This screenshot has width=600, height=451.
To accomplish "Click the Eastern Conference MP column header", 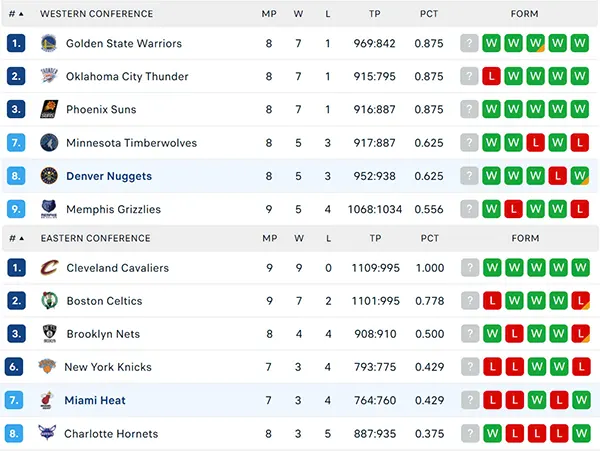I will tap(270, 238).
